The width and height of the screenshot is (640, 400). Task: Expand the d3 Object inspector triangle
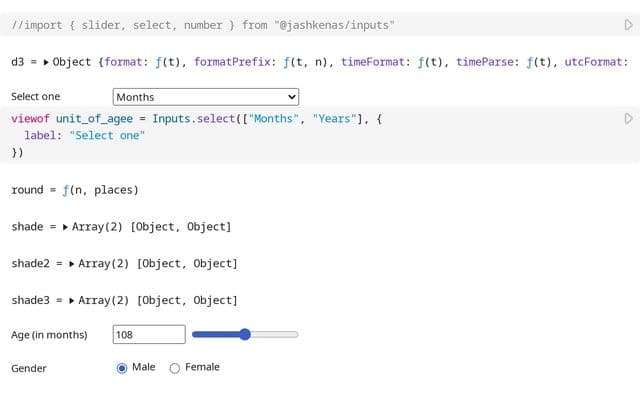point(46,62)
